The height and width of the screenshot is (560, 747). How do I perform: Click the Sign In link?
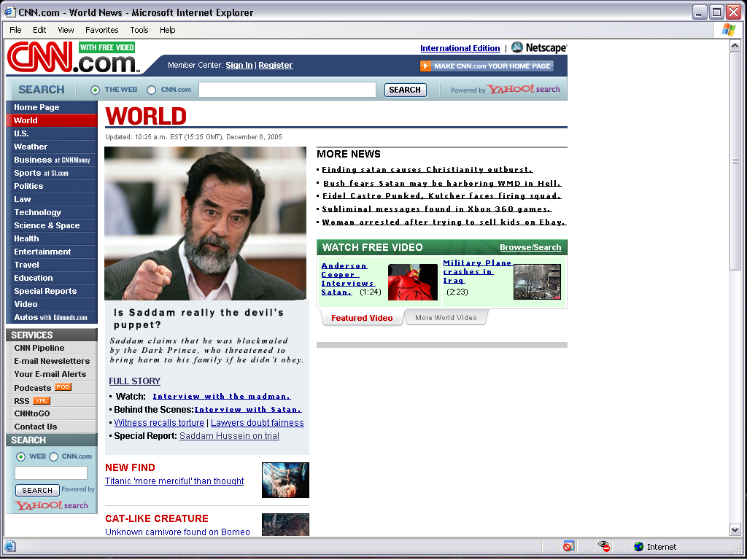239,65
